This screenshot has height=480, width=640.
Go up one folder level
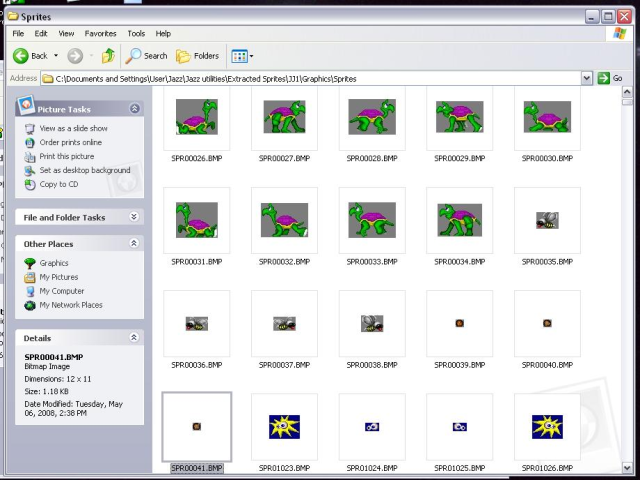[x=108, y=56]
